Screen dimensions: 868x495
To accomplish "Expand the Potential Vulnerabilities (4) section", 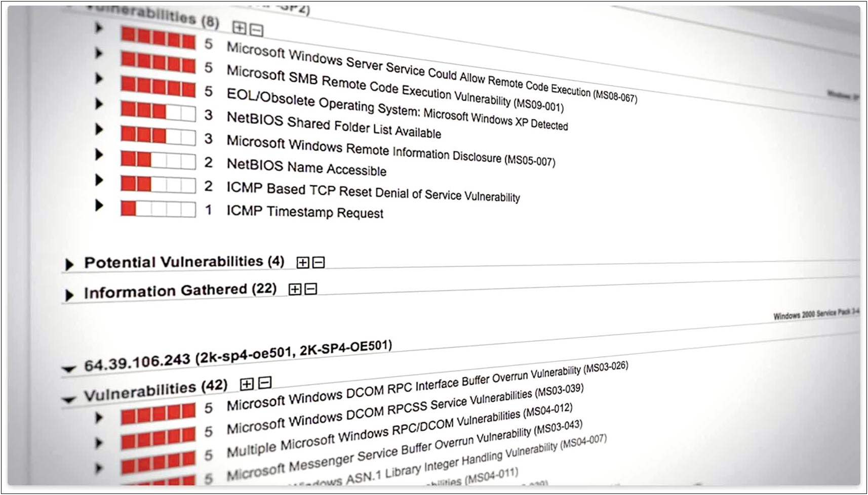I will click(x=69, y=264).
